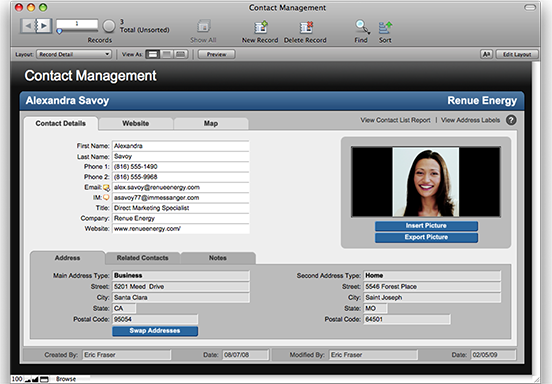Click the Phone 1 field
The width and height of the screenshot is (552, 384).
click(x=181, y=166)
